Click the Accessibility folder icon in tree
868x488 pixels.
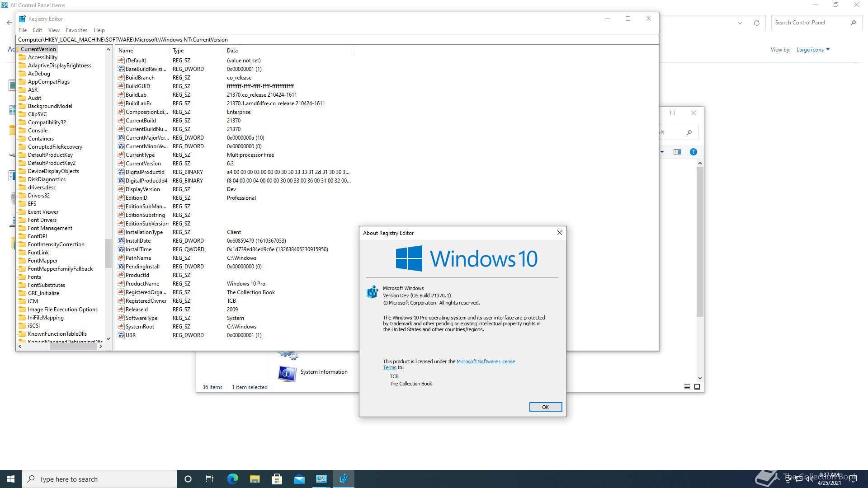click(22, 57)
